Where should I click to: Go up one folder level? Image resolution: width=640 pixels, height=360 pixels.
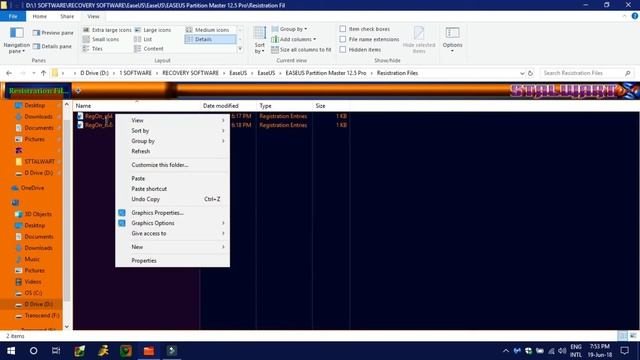tap(43, 73)
